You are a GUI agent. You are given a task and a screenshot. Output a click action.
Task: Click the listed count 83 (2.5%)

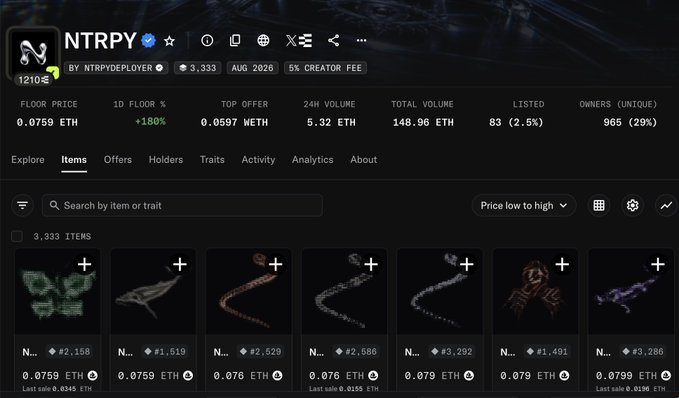pyautogui.click(x=516, y=123)
